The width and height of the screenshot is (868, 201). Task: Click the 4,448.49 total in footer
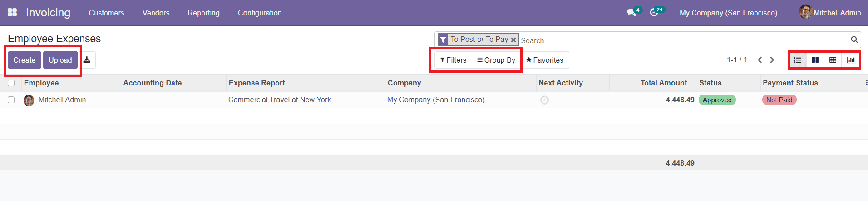[680, 163]
